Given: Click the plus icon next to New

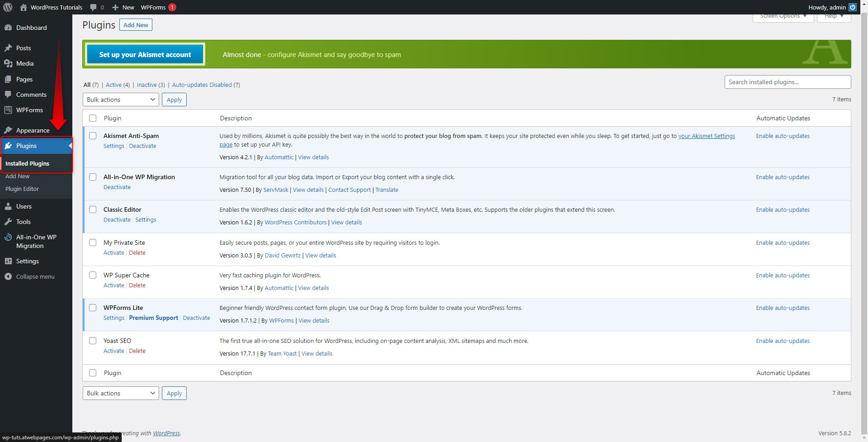Looking at the screenshot, I should point(115,7).
